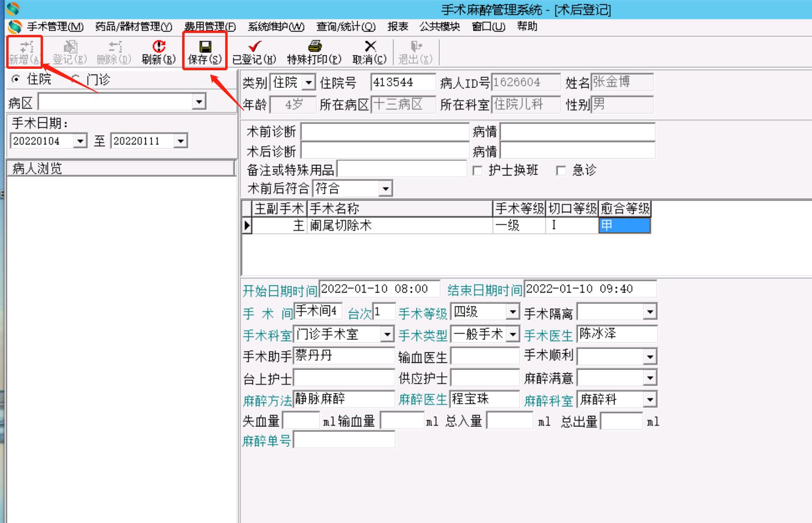Open the 手术类型 一般手术 dropdown
The width and height of the screenshot is (812, 523).
[x=513, y=334]
